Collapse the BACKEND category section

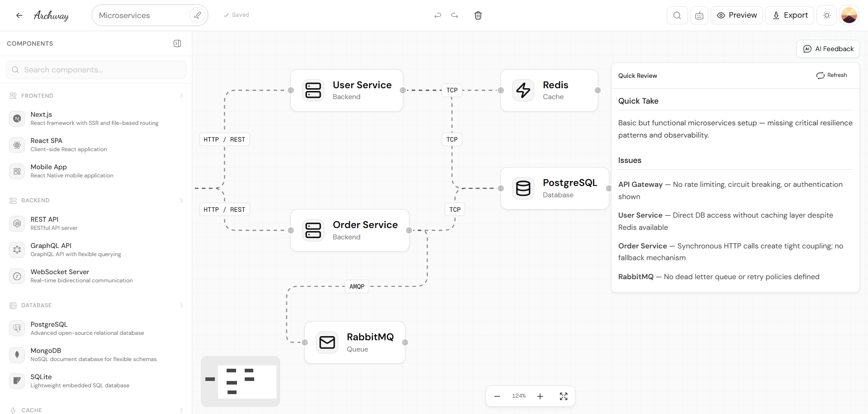coord(35,200)
